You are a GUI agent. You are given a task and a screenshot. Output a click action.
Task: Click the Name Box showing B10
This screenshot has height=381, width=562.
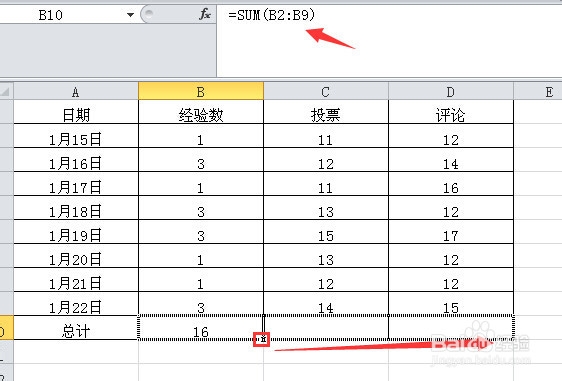coord(61,15)
